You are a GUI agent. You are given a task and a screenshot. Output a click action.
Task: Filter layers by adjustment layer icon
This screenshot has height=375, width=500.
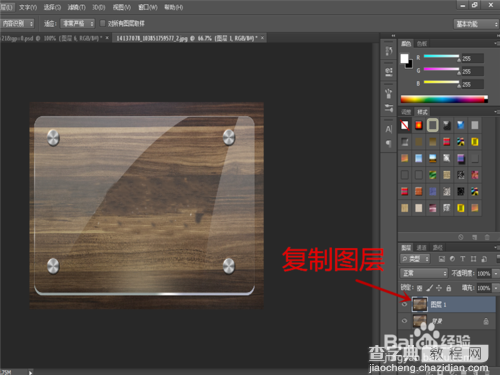click(452, 259)
